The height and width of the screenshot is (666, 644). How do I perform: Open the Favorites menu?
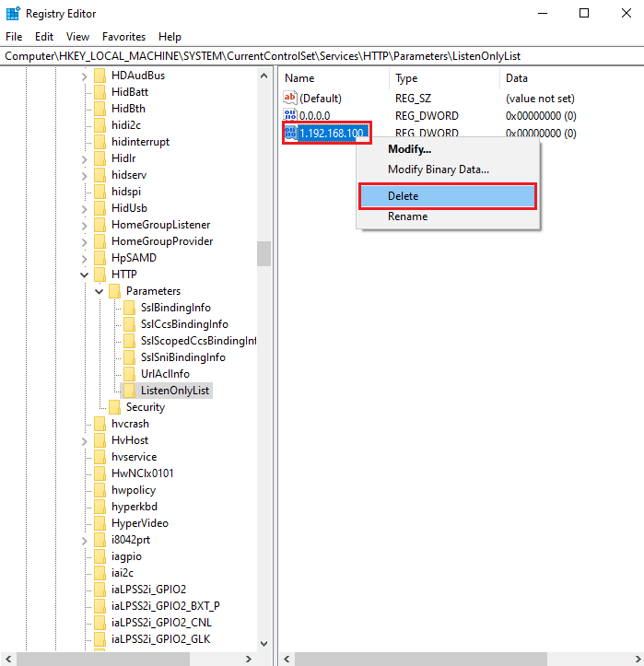tap(123, 37)
